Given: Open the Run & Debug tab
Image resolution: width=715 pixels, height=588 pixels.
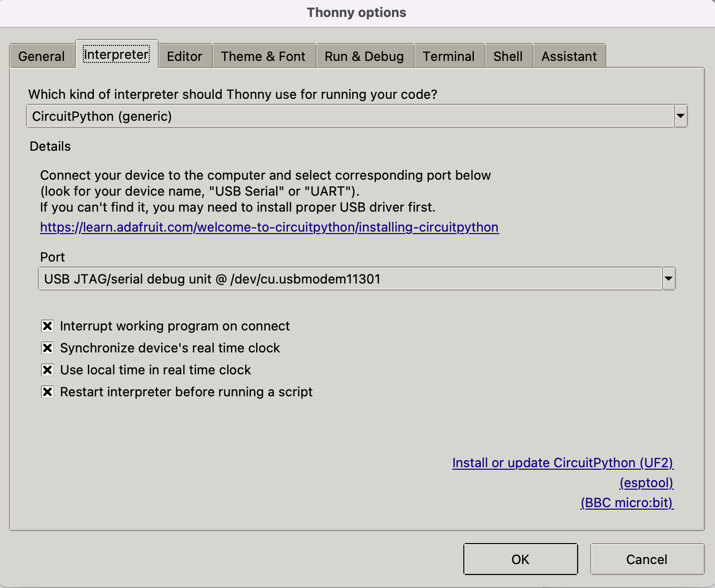Looking at the screenshot, I should (x=364, y=56).
